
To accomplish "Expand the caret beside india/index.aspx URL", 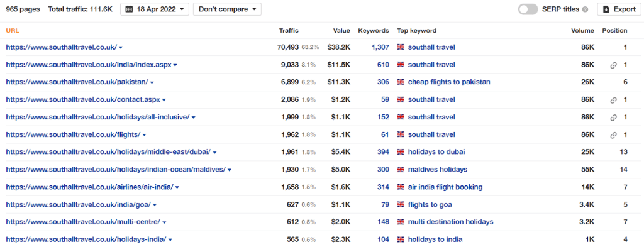I will 175,65.
